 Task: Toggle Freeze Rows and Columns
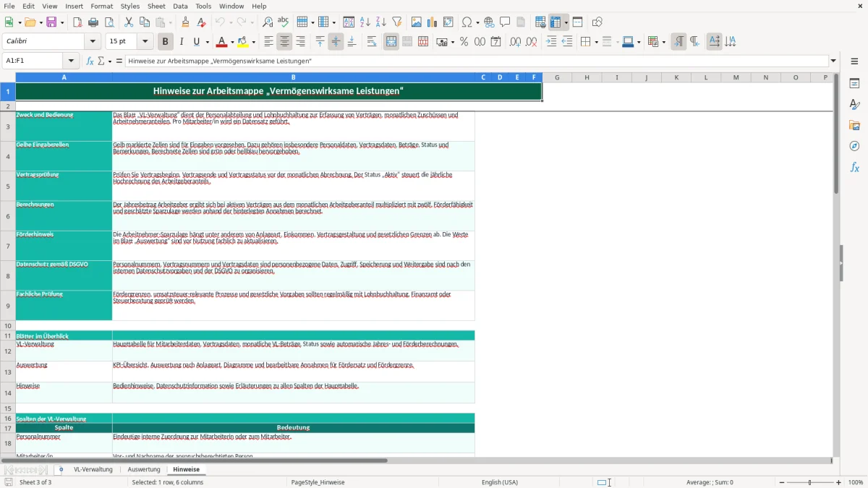click(x=556, y=22)
